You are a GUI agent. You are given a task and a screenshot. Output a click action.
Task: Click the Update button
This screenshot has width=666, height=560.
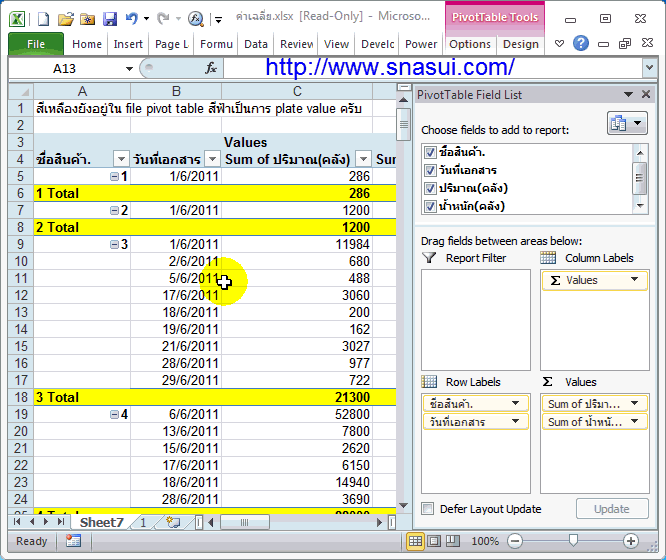(x=611, y=509)
